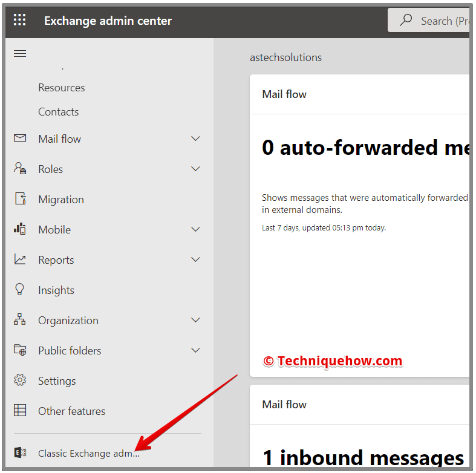
Task: Click the Organization hierarchy icon
Action: (x=20, y=319)
